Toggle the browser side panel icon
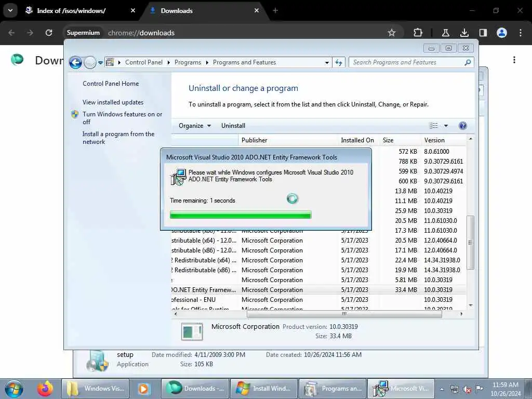The height and width of the screenshot is (399, 532). point(483,33)
